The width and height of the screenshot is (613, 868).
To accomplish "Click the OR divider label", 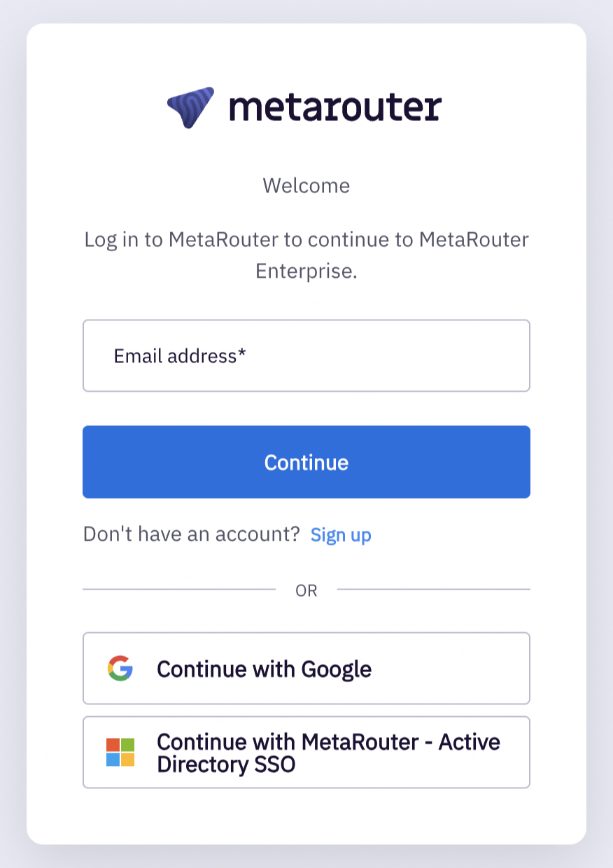I will [x=306, y=591].
